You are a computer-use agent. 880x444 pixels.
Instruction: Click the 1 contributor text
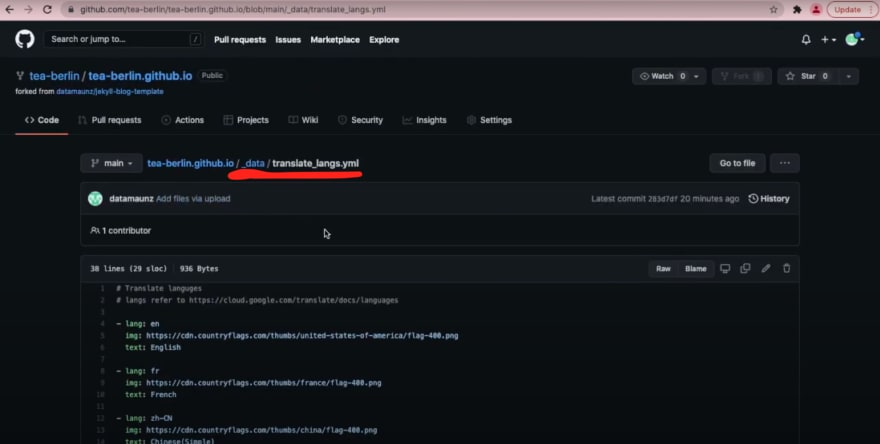[x=121, y=231]
